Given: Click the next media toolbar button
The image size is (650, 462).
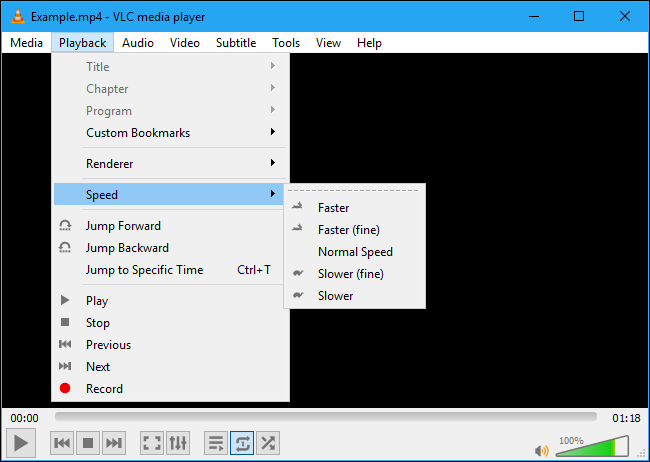Looking at the screenshot, I should (x=114, y=443).
